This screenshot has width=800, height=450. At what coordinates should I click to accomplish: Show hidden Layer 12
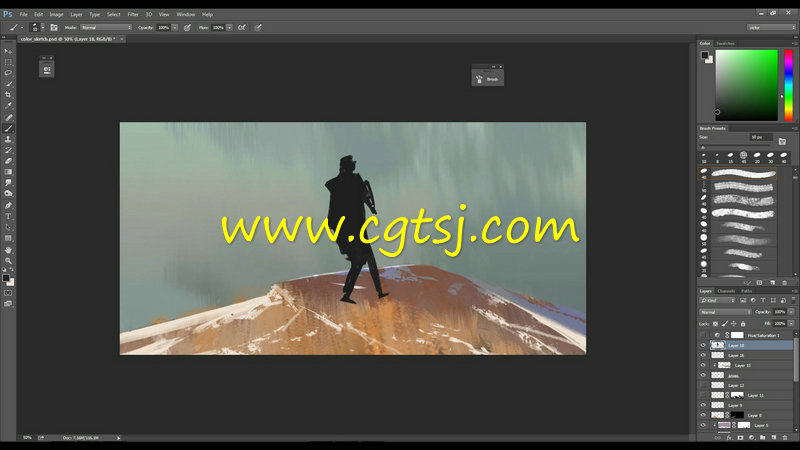tap(703, 385)
